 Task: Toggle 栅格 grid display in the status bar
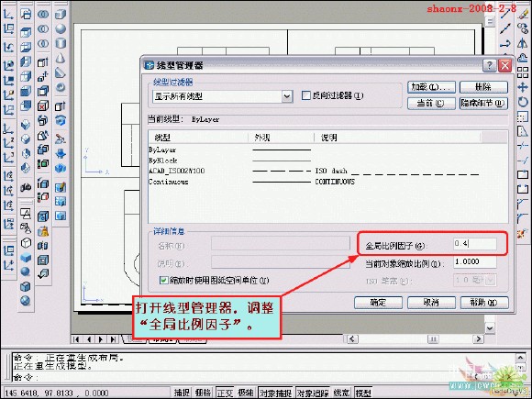(x=204, y=393)
